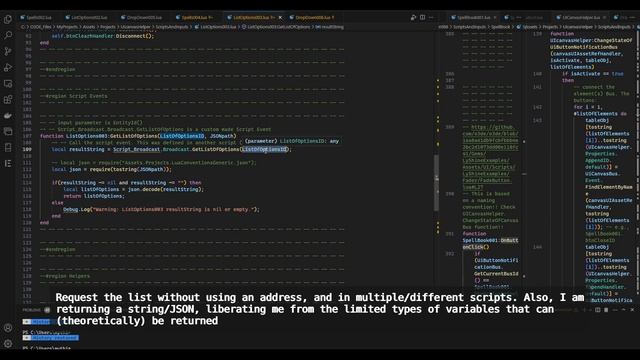Click JSONpath parameter on line 107

[222, 136]
